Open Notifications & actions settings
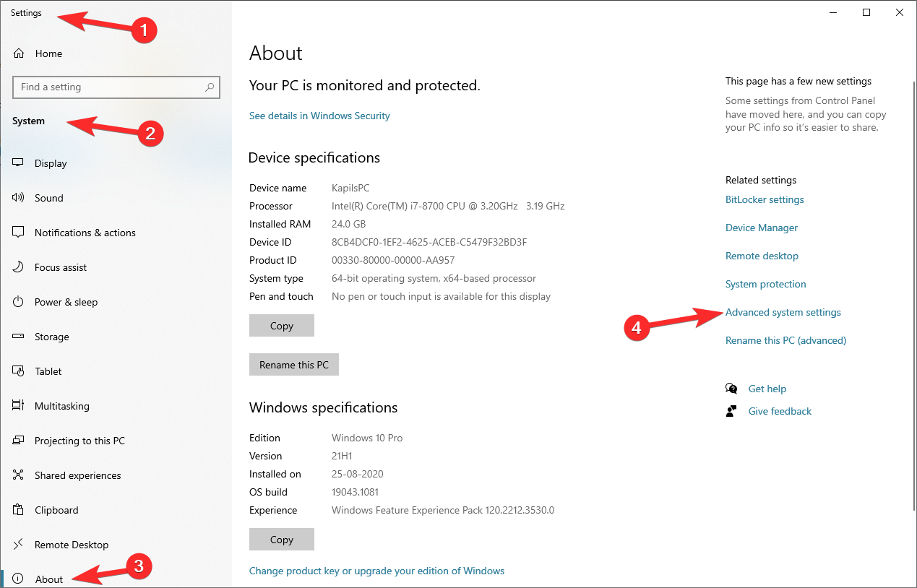Viewport: 917px width, 588px height. pyautogui.click(x=85, y=233)
